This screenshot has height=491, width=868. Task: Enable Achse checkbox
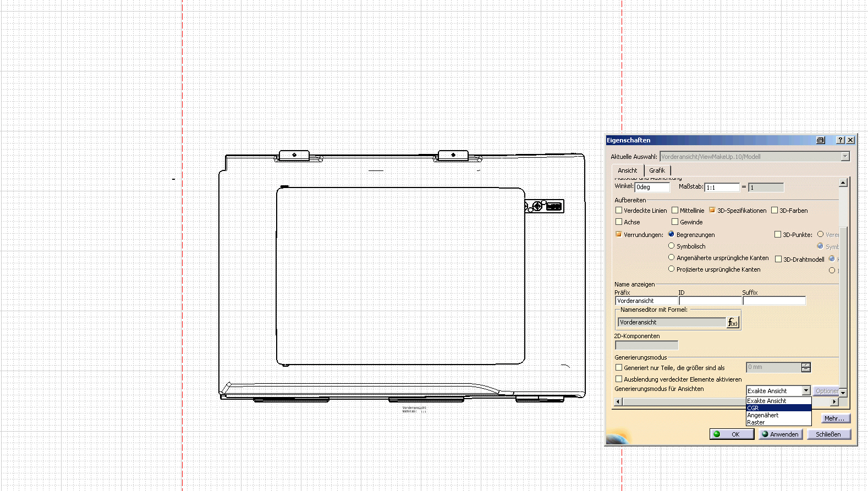(x=619, y=222)
